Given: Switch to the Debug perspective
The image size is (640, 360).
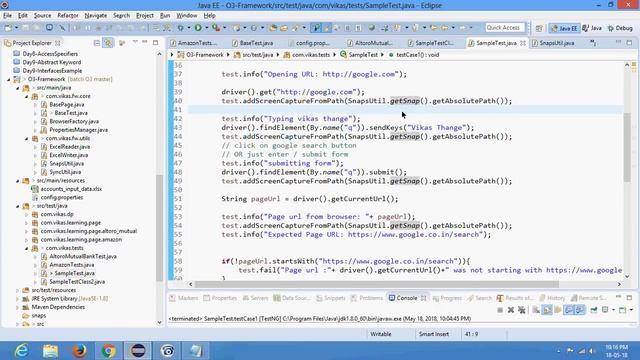Looking at the screenshot, I should [620, 28].
